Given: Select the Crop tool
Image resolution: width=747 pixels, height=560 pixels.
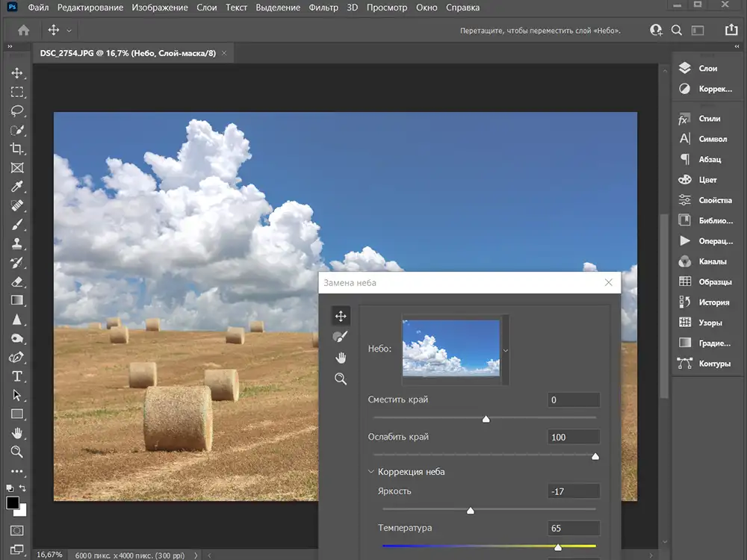Looking at the screenshot, I should 17,149.
